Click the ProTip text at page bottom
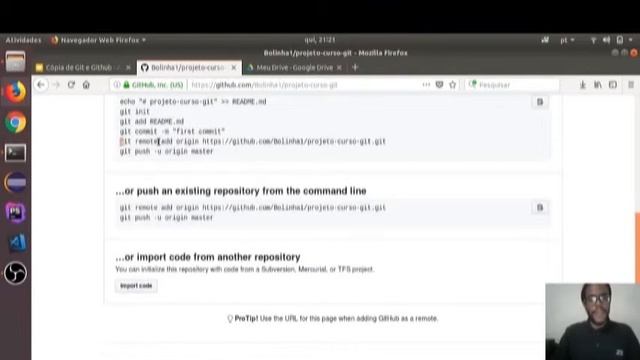The image size is (640, 360). click(333, 318)
